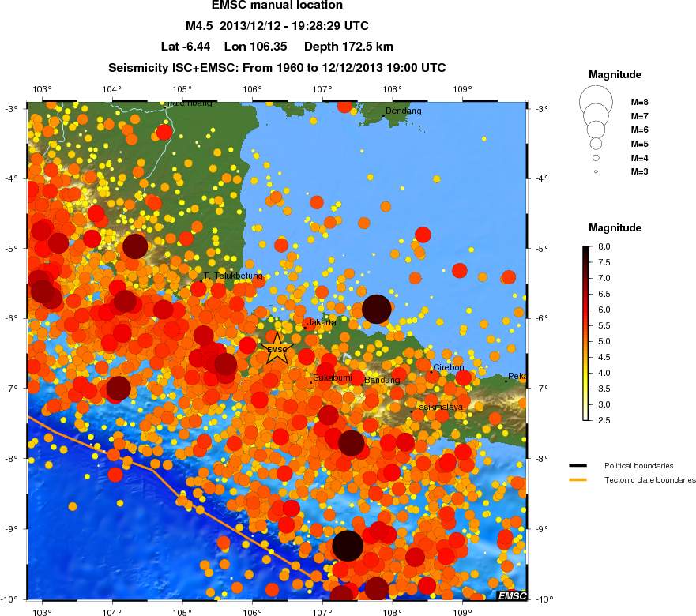Click the 'Tectonic plate boundaries' legend label
This screenshot has width=696, height=616.
(x=650, y=479)
